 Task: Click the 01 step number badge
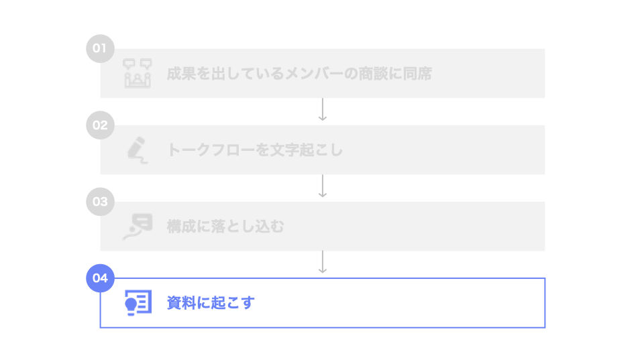[101, 48]
